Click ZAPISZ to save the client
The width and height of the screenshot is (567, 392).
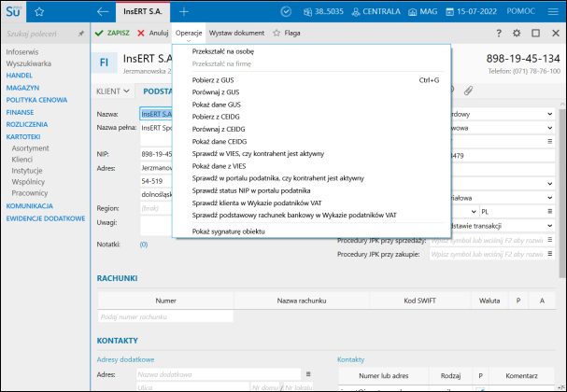(112, 33)
